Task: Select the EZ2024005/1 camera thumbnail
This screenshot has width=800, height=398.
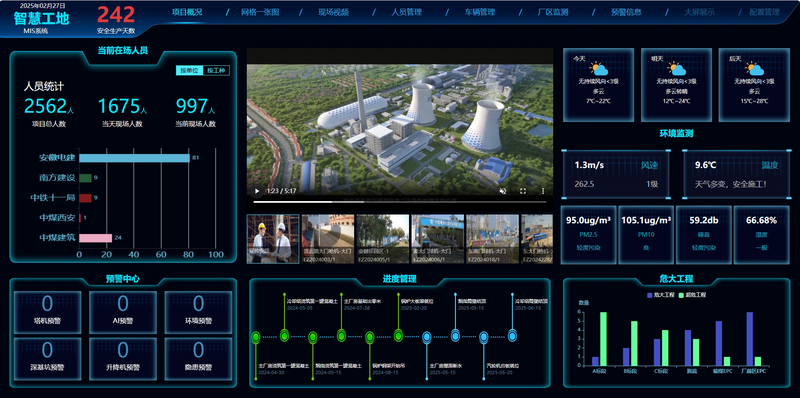Action: click(383, 239)
